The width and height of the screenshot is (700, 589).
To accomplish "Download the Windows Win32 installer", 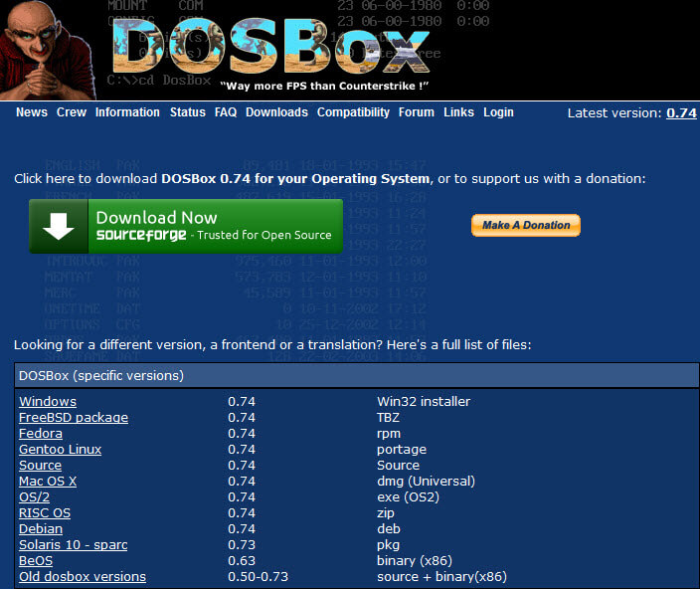I will (48, 401).
